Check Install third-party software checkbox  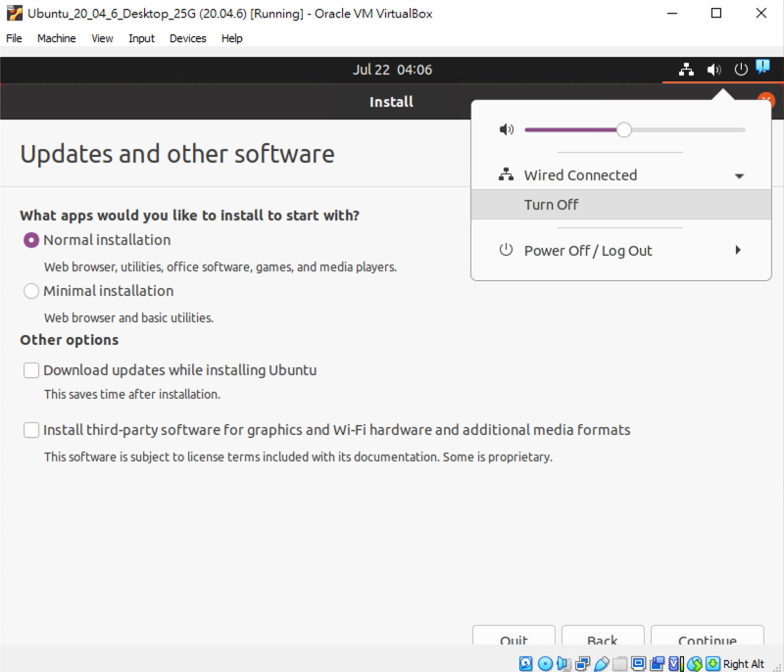point(31,430)
